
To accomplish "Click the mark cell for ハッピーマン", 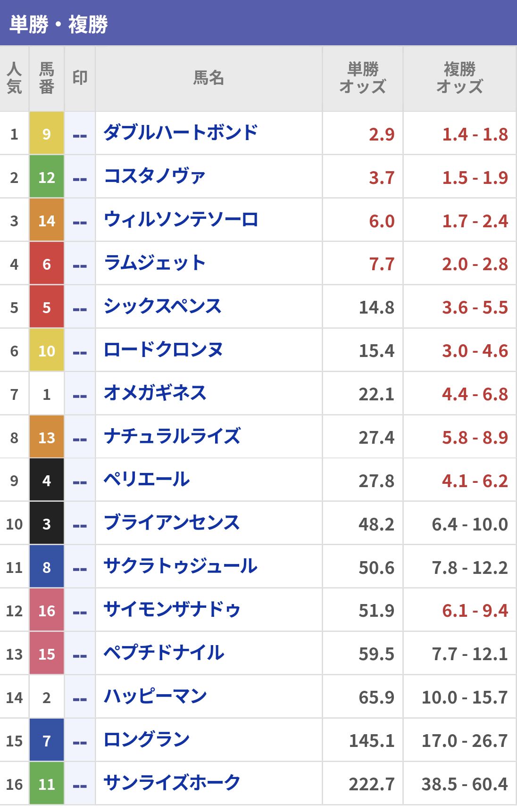I will click(80, 698).
